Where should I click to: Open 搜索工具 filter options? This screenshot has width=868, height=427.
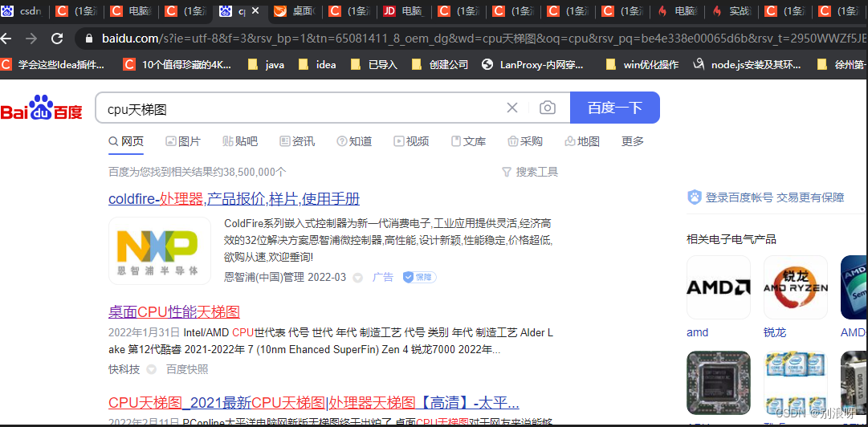(x=530, y=172)
